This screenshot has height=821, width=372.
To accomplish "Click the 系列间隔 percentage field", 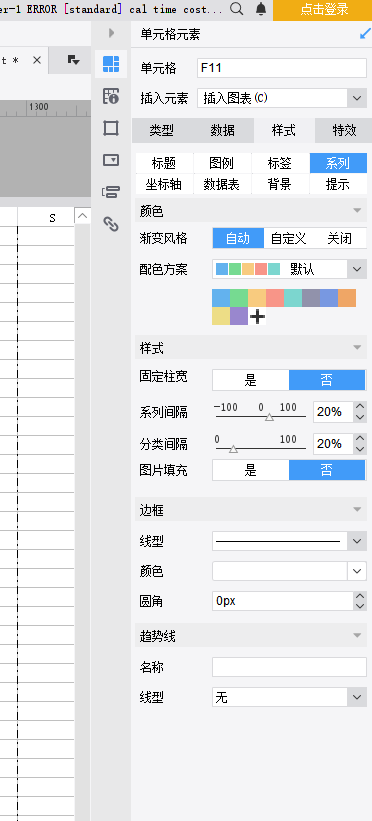I will tap(333, 412).
